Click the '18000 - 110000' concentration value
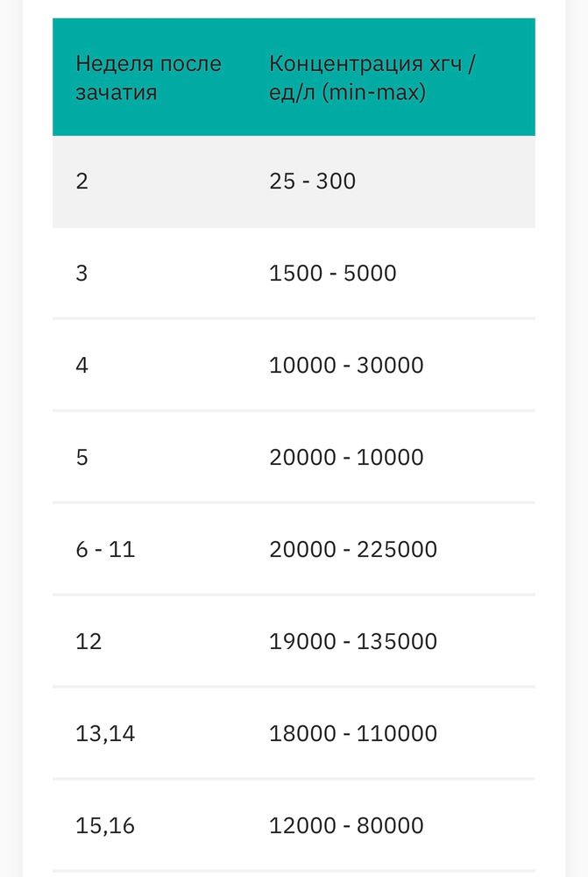 [x=353, y=734]
